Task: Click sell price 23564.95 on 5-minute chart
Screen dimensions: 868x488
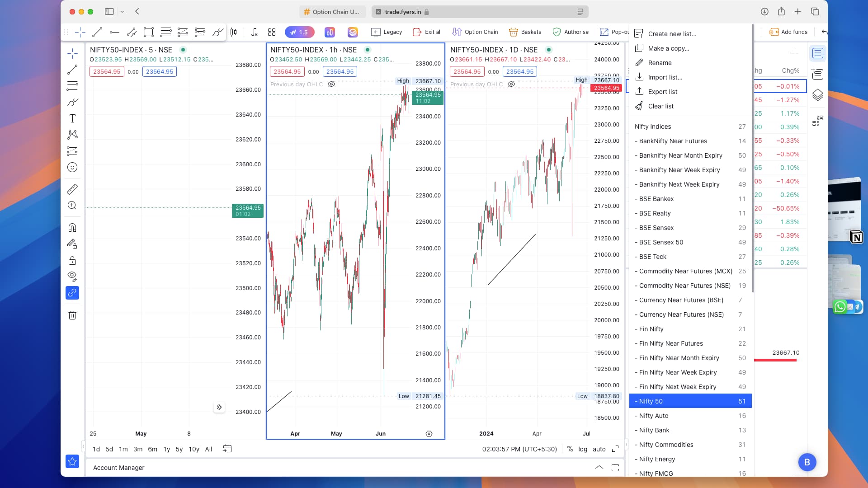Action: [x=107, y=71]
